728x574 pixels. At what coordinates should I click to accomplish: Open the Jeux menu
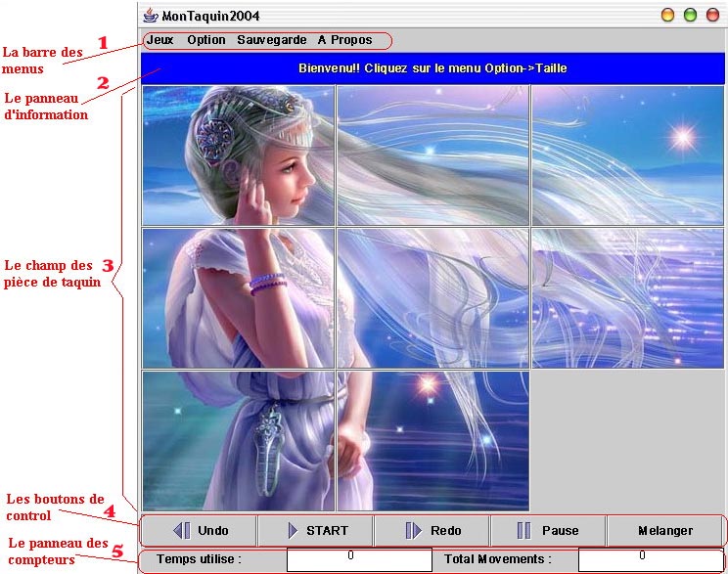[x=159, y=40]
